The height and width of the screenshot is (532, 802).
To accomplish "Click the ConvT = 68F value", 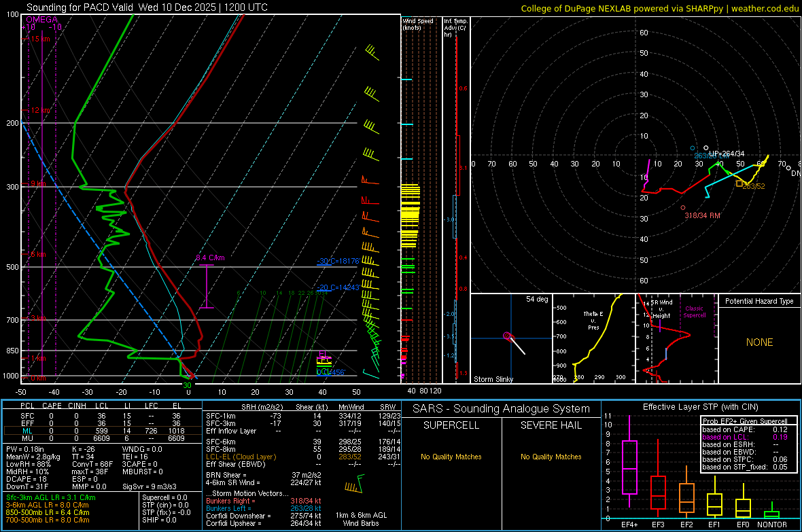I will click(x=92, y=465).
